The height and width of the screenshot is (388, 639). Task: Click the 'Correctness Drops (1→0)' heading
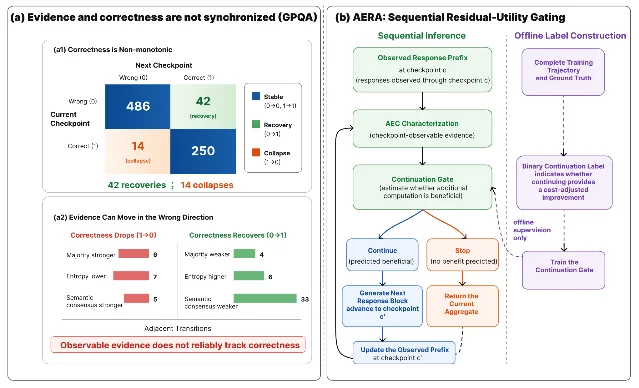coord(113,235)
